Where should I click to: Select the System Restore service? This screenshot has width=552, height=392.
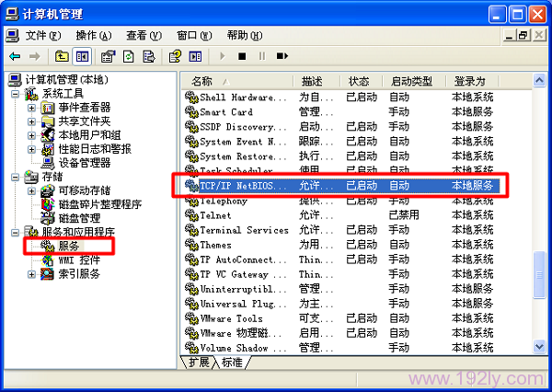pos(341,156)
